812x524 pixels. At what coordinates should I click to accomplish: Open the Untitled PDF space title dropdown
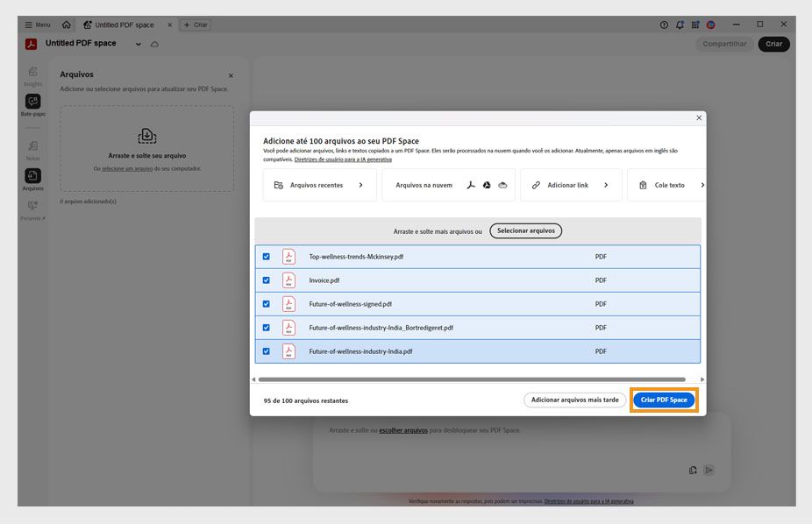click(138, 42)
